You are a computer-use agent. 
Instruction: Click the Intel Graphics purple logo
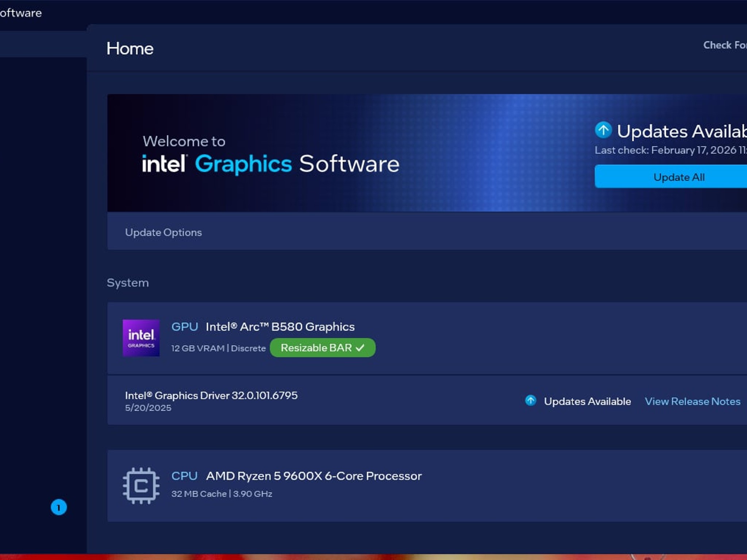click(141, 338)
